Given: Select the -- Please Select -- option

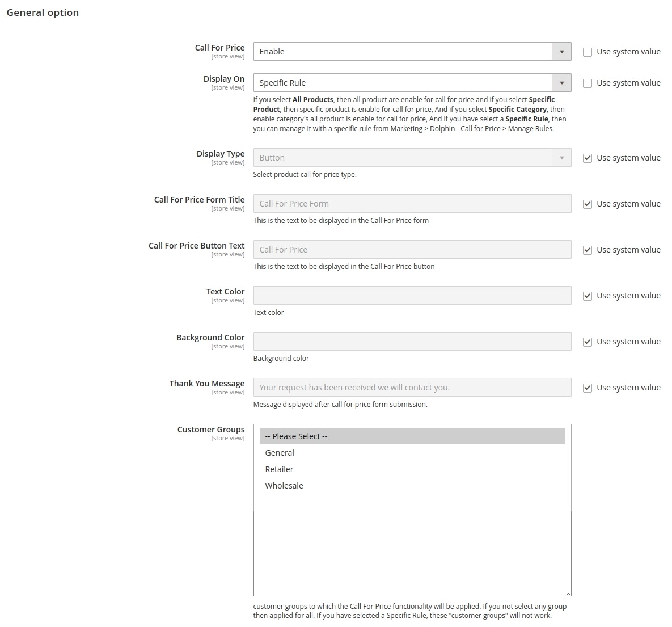Looking at the screenshot, I should tap(296, 436).
